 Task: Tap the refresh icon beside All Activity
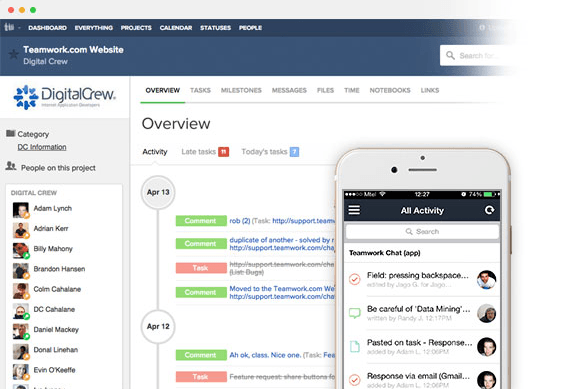pyautogui.click(x=489, y=210)
